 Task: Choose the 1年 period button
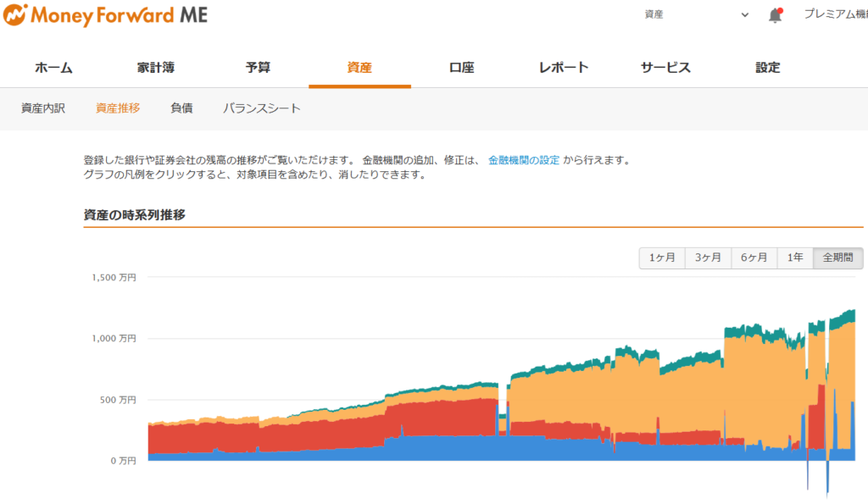coord(795,258)
